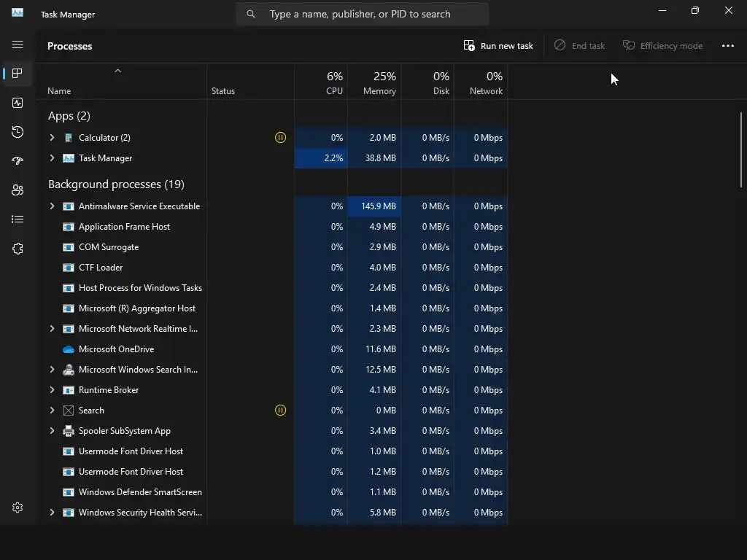The height and width of the screenshot is (560, 747).
Task: Sort by the Status column header
Action: (251, 82)
